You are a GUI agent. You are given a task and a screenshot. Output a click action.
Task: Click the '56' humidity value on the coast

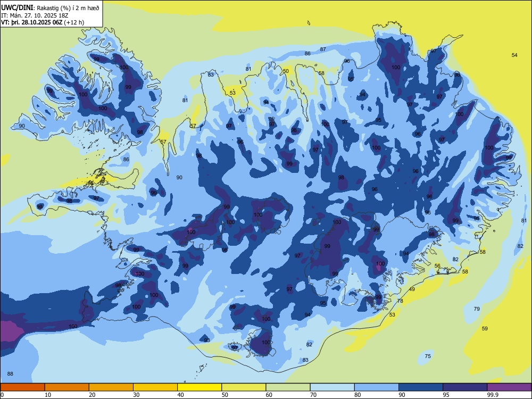tap(437, 266)
